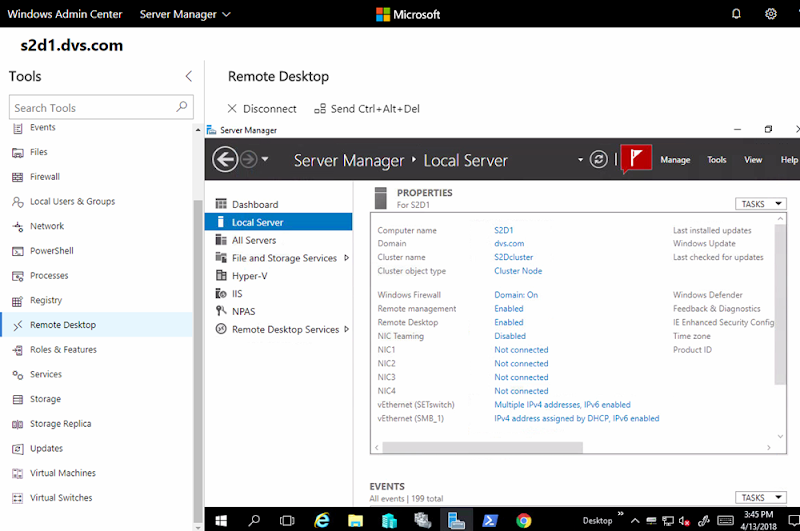
Task: Open the Properties TASKS dropdown
Action: coord(761,204)
